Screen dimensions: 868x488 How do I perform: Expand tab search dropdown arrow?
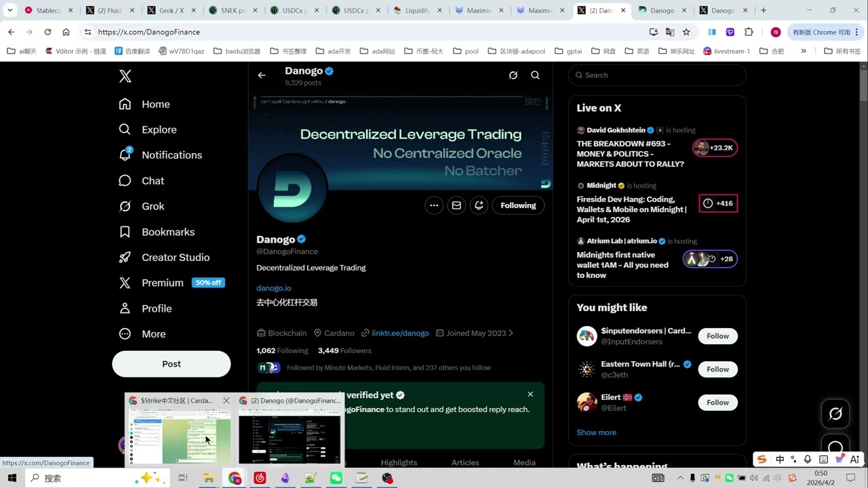tap(9, 10)
